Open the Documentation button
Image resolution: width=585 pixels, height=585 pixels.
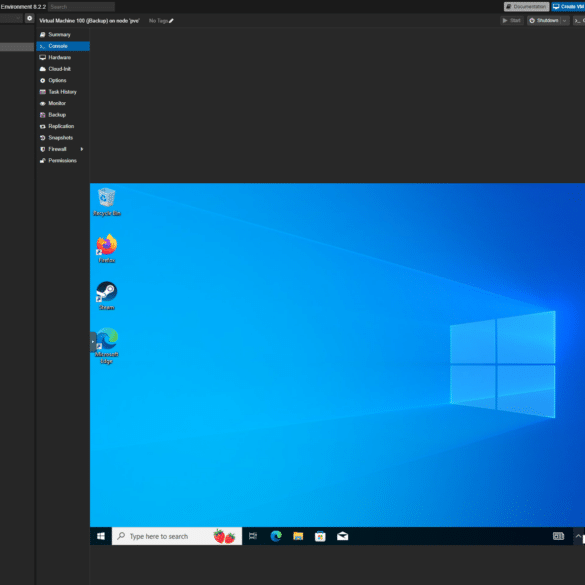pos(526,7)
